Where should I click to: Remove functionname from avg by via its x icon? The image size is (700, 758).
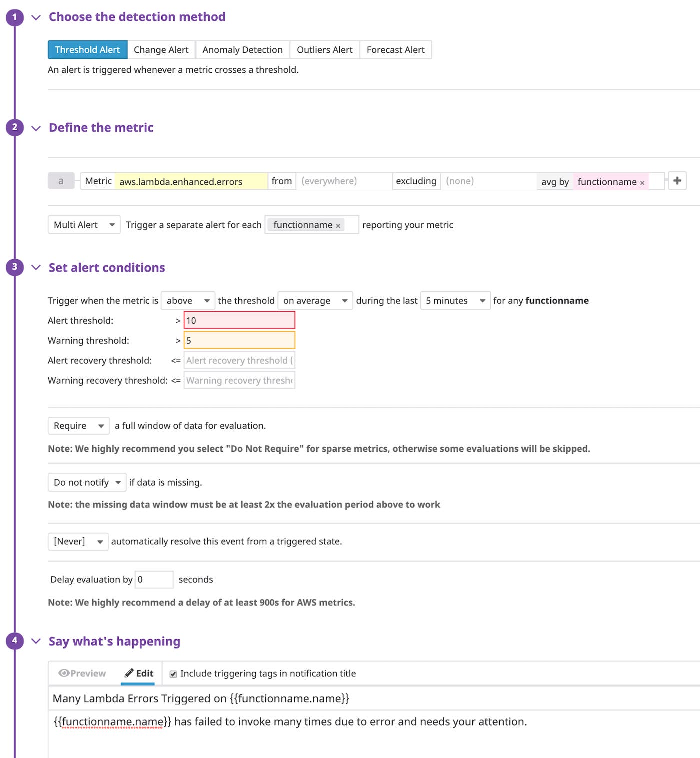pos(643,182)
